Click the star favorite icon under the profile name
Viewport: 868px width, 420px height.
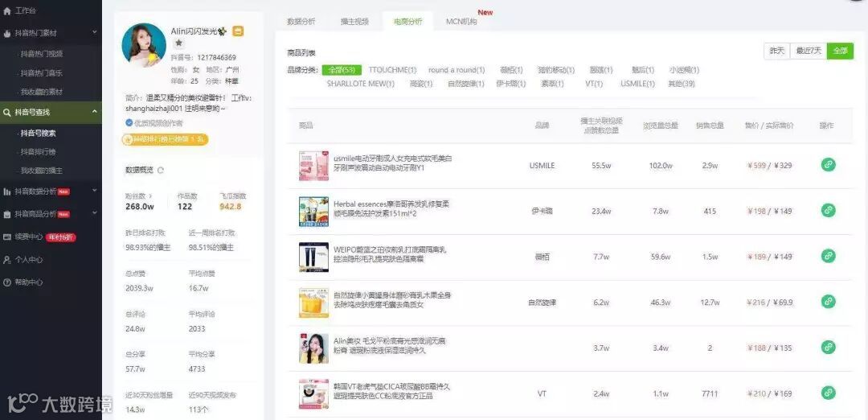pos(178,43)
